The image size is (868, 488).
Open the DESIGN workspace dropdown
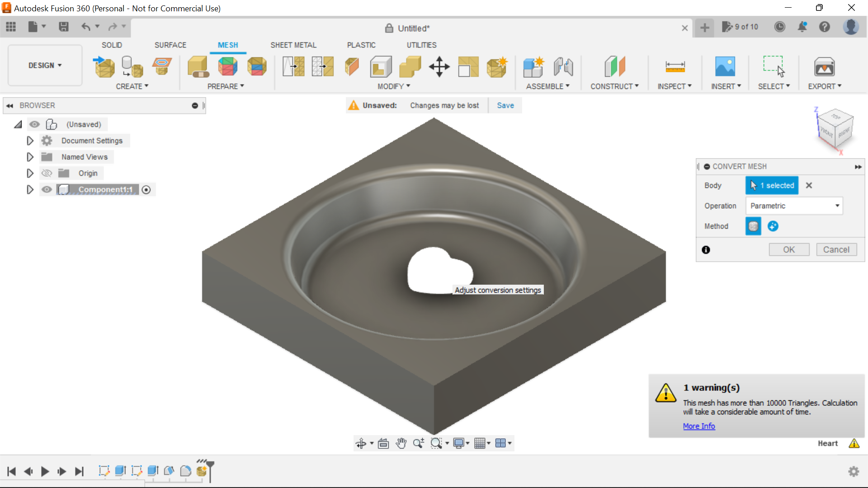[45, 66]
